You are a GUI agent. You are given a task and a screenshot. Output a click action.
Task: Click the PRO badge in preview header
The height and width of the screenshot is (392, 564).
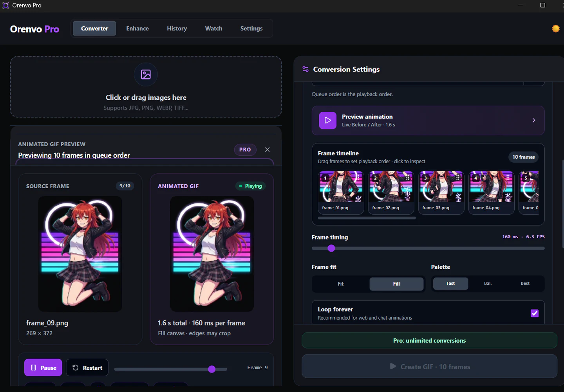pyautogui.click(x=245, y=149)
